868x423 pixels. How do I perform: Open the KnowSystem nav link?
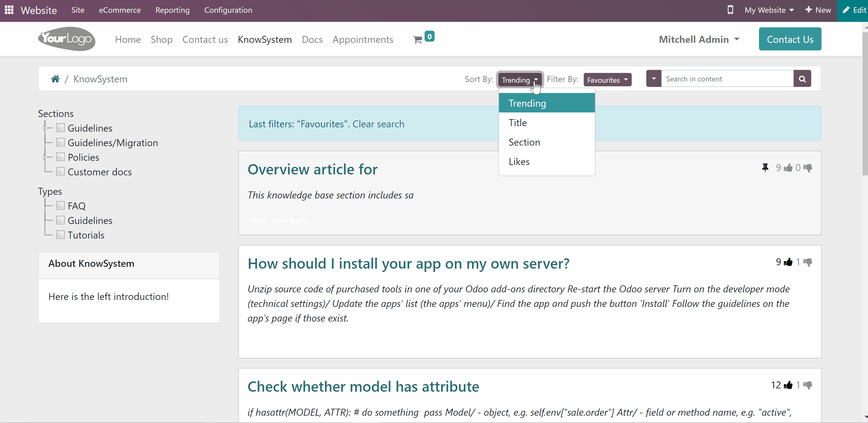(265, 40)
